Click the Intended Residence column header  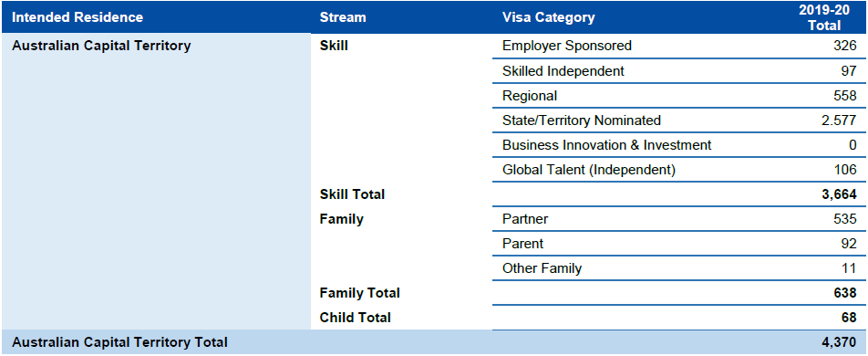coord(77,17)
